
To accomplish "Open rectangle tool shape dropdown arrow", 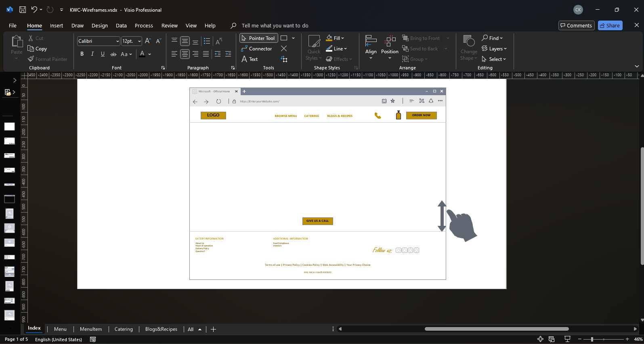I will 293,38.
